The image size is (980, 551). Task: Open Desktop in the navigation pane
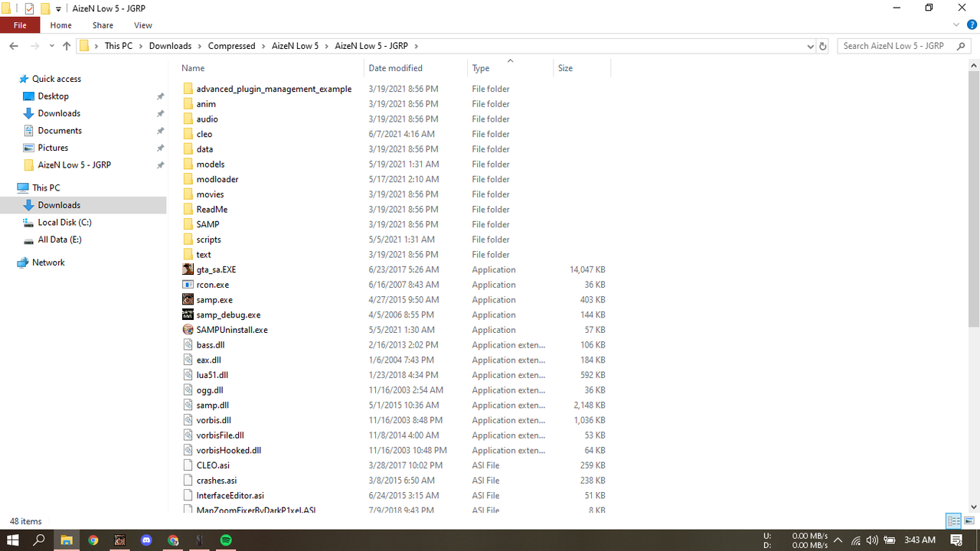click(54, 96)
